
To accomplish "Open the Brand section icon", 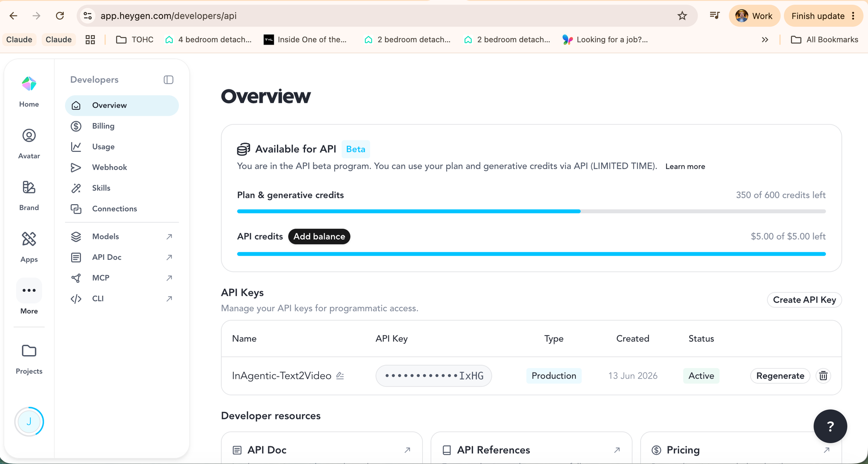I will point(29,187).
